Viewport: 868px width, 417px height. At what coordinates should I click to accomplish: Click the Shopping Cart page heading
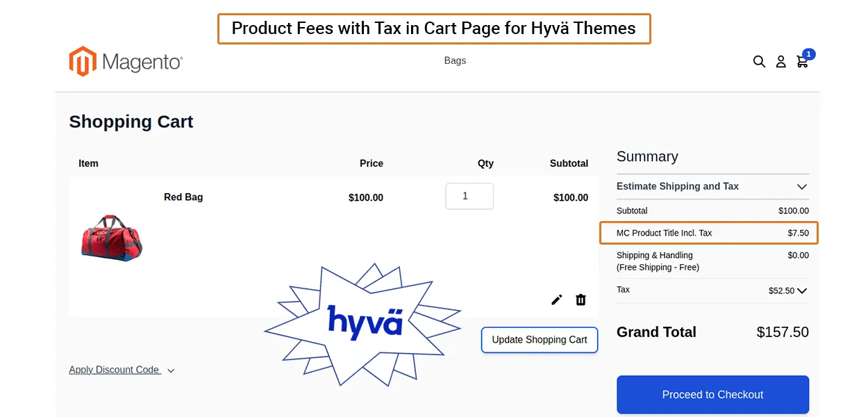(131, 122)
